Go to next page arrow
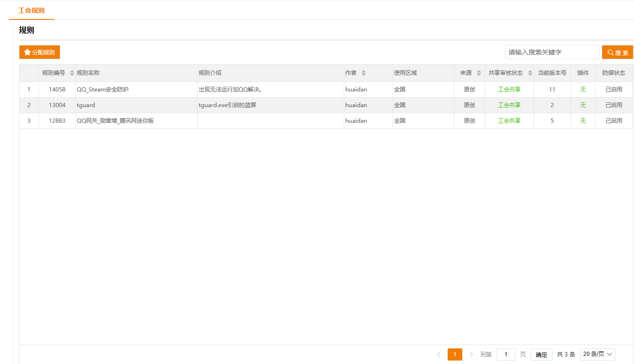This screenshot has width=634, height=364. click(471, 355)
